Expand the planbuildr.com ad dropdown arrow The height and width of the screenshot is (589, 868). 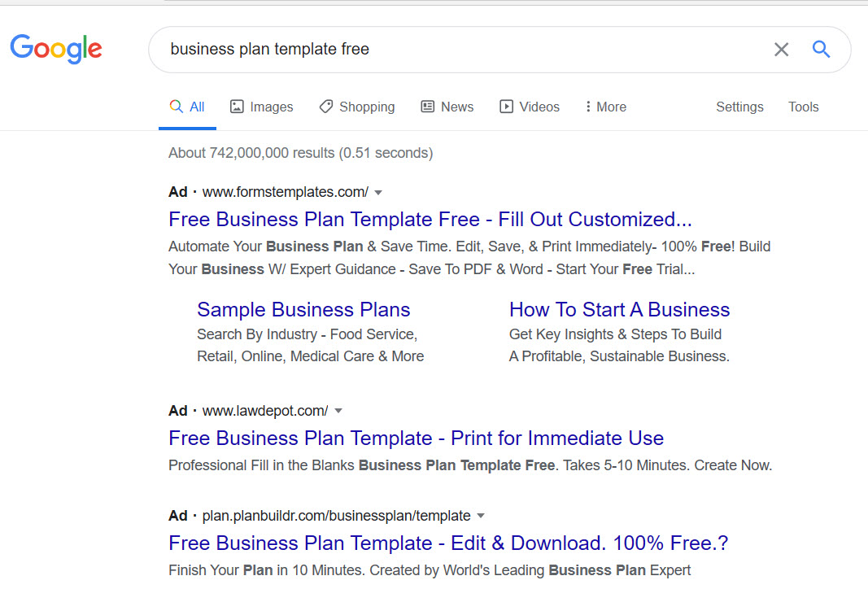click(x=481, y=516)
